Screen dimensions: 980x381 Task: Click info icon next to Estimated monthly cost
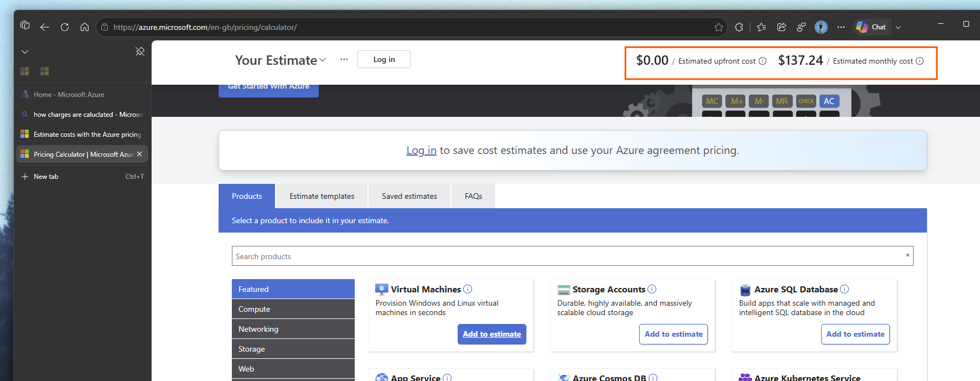pos(920,61)
